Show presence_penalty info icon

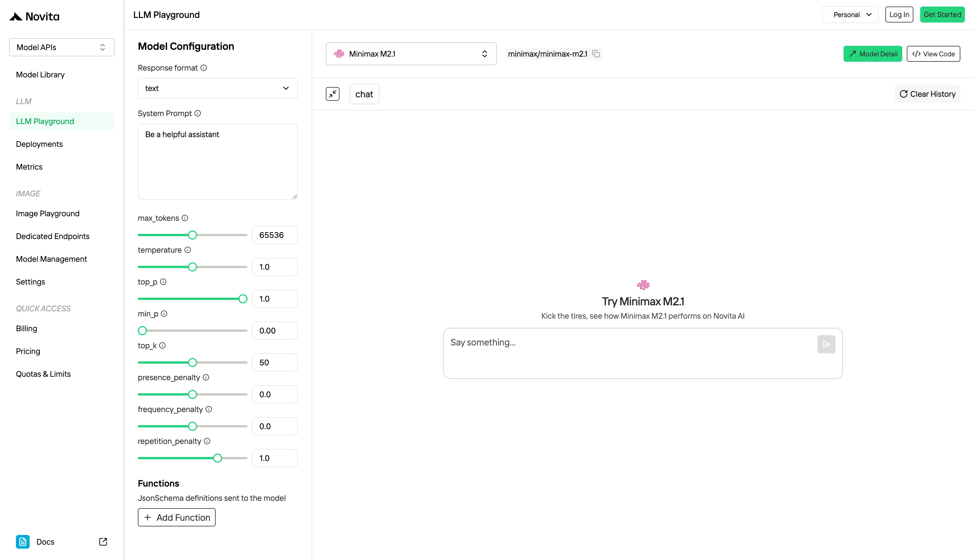[206, 378]
